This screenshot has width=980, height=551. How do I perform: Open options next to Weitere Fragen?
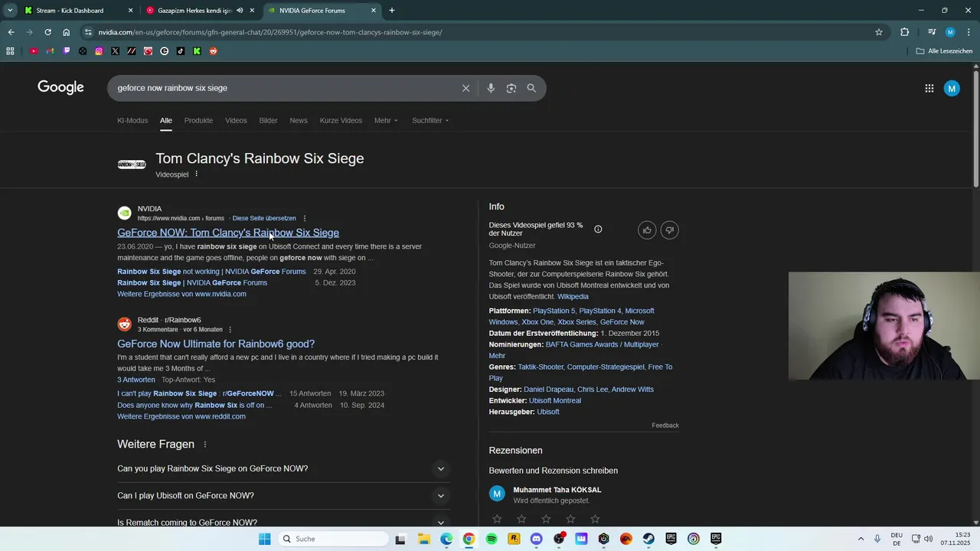pyautogui.click(x=205, y=445)
